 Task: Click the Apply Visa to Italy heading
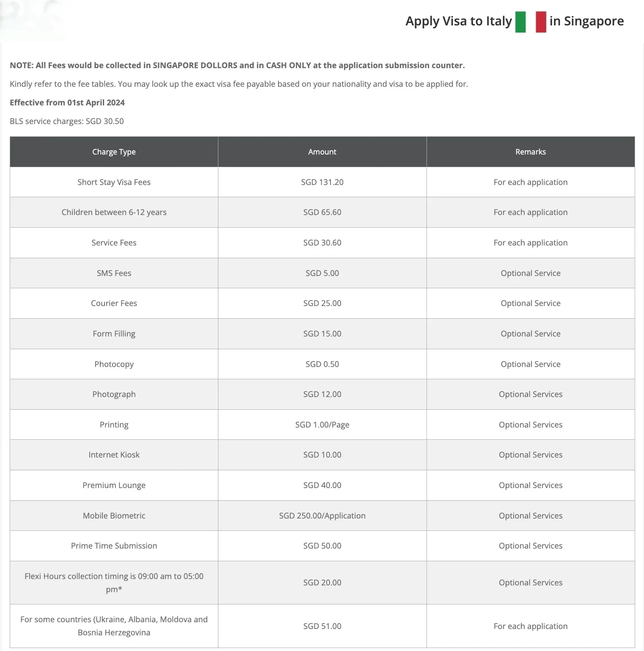(459, 21)
